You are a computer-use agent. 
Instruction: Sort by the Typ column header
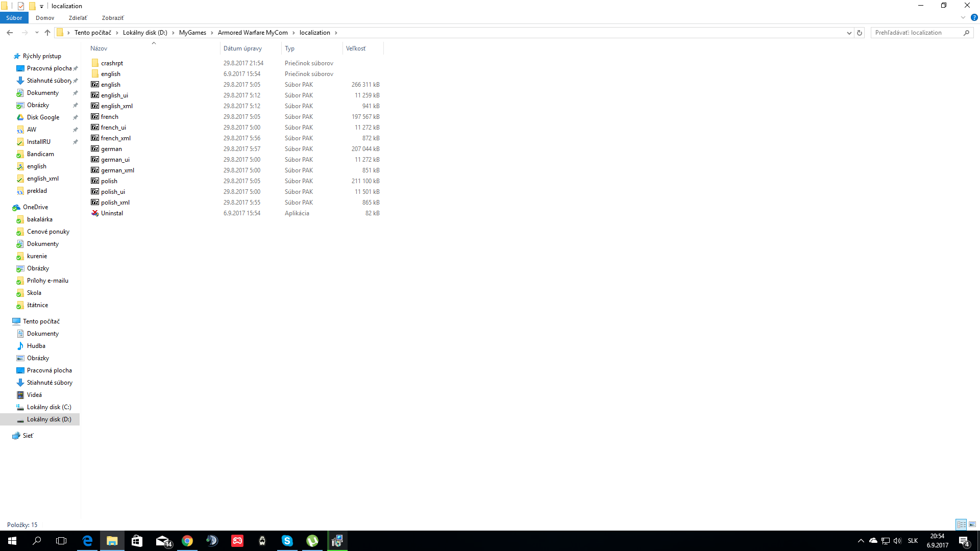312,48
